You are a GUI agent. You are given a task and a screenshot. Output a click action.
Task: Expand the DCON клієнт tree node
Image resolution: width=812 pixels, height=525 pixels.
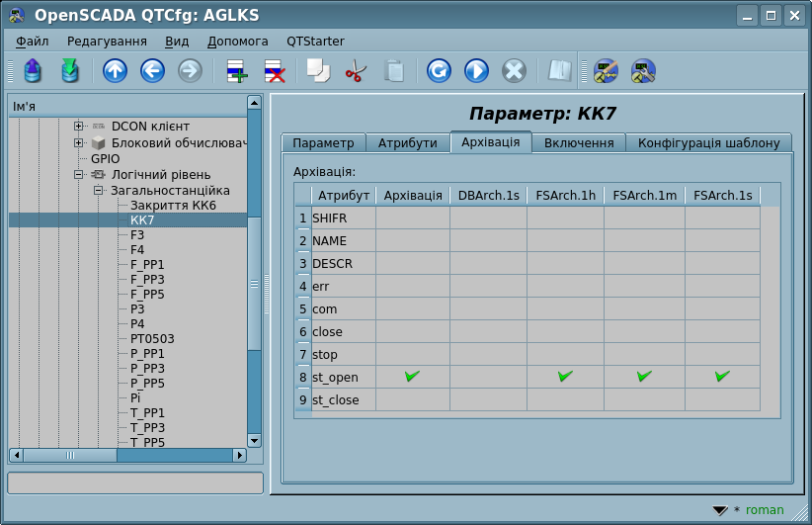click(x=79, y=127)
